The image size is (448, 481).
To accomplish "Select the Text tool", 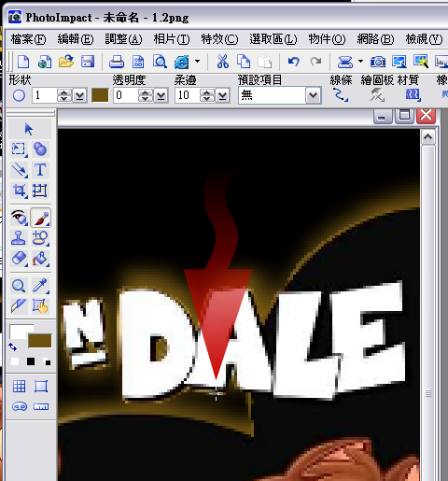I will pyautogui.click(x=40, y=170).
